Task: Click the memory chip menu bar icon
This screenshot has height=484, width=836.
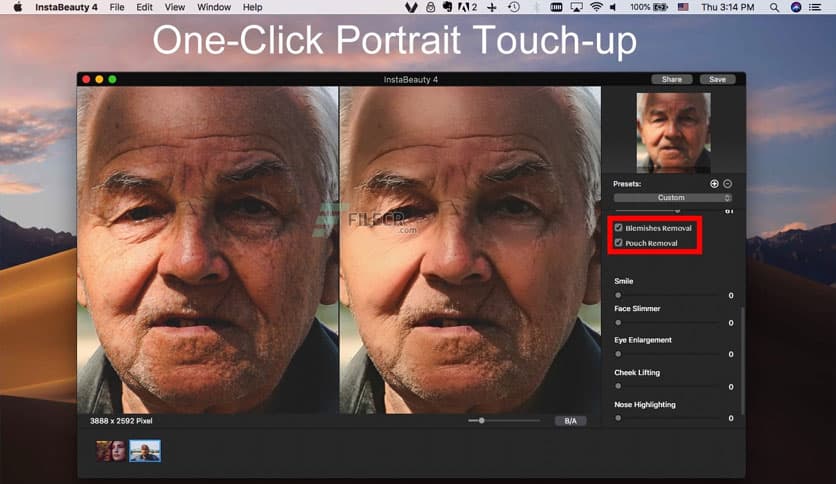Action: coord(556,7)
